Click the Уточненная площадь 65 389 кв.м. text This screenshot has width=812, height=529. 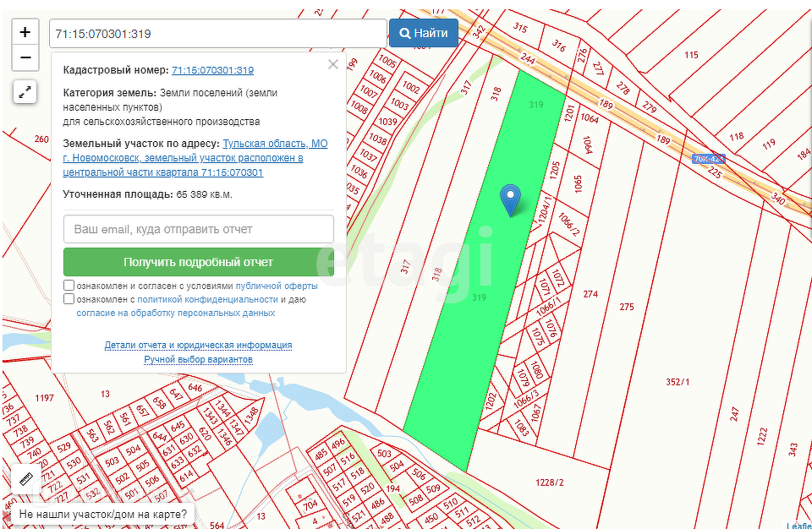pyautogui.click(x=147, y=194)
